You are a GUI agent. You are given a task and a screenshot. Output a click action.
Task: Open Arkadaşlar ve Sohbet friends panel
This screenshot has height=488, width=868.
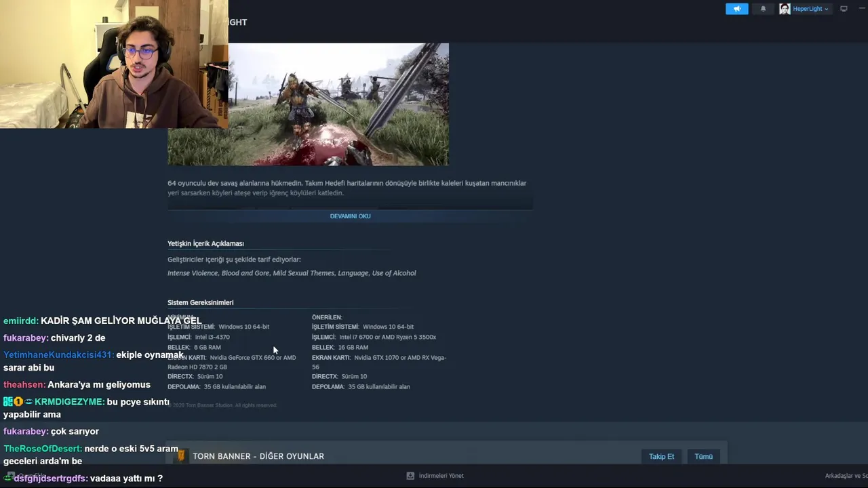(x=846, y=476)
